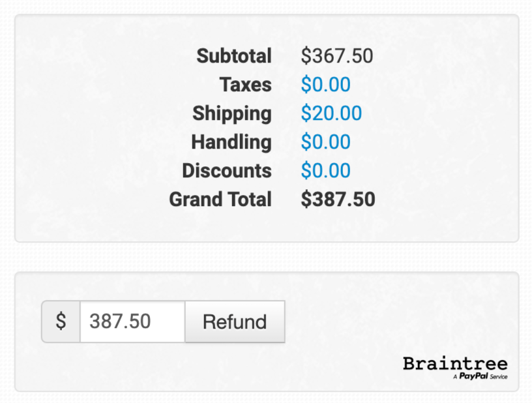Click the Taxes label
The width and height of the screenshot is (532, 403).
pyautogui.click(x=245, y=85)
